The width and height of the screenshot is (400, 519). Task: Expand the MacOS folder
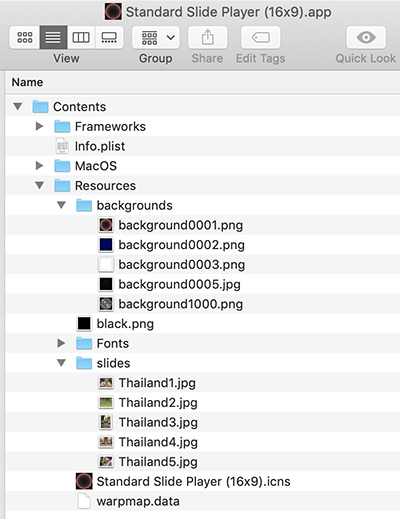pyautogui.click(x=39, y=166)
